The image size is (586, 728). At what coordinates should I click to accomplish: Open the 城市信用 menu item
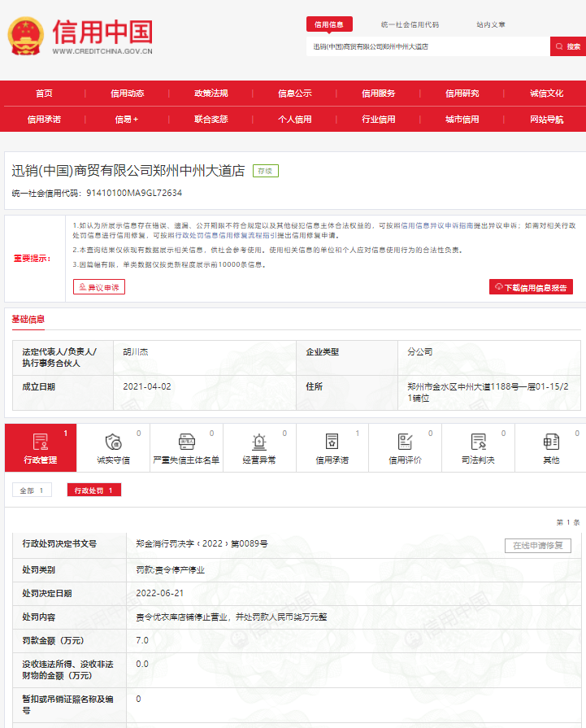(462, 120)
